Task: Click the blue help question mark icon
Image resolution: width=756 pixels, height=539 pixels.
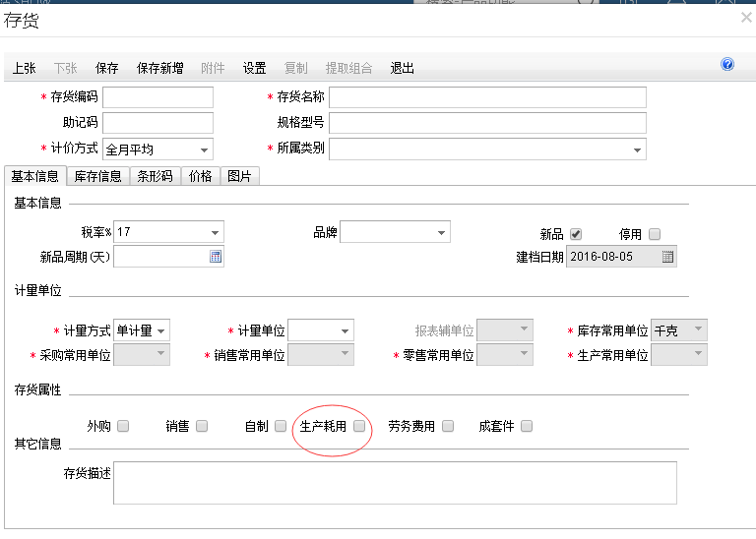Action: [x=727, y=65]
